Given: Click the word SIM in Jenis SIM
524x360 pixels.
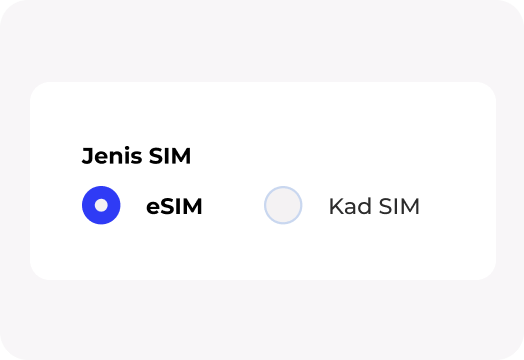Looking at the screenshot, I should (170, 156).
